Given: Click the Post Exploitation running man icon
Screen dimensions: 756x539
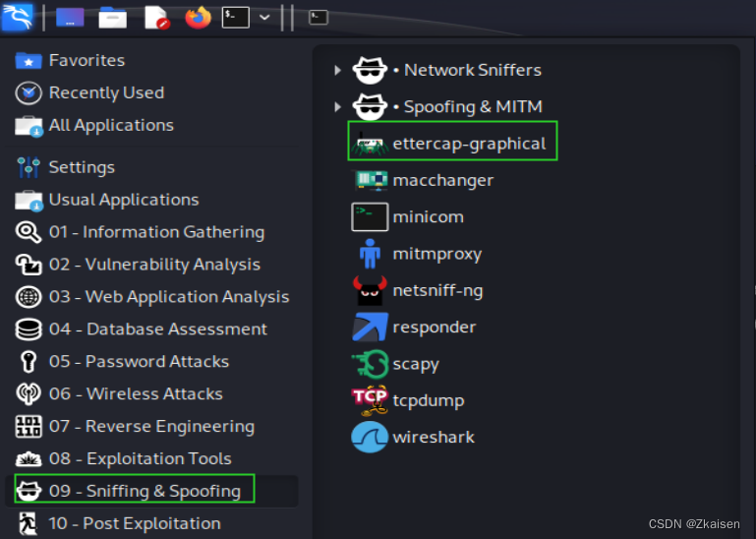Looking at the screenshot, I should point(28,523).
